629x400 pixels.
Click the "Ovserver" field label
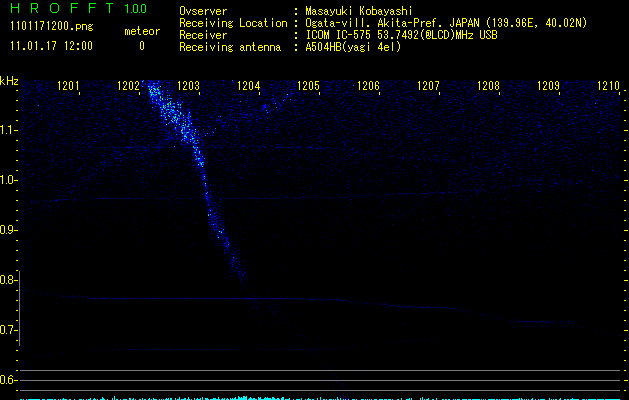click(203, 11)
